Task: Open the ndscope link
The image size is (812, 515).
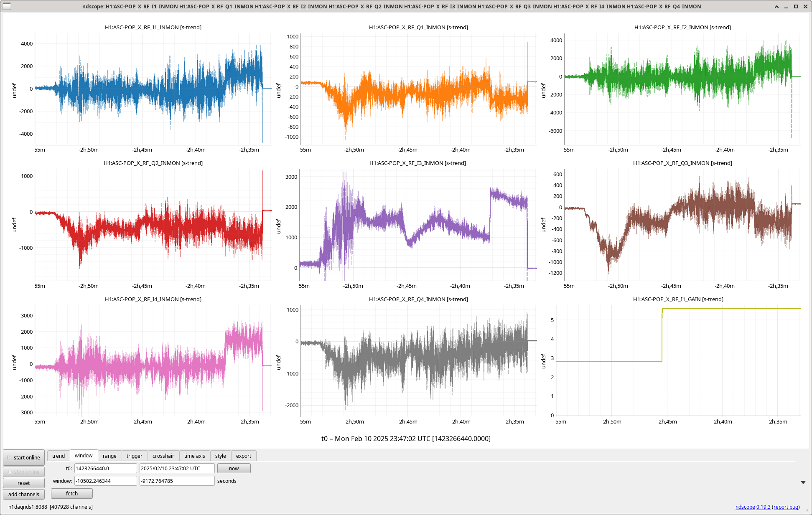Action: [745, 507]
